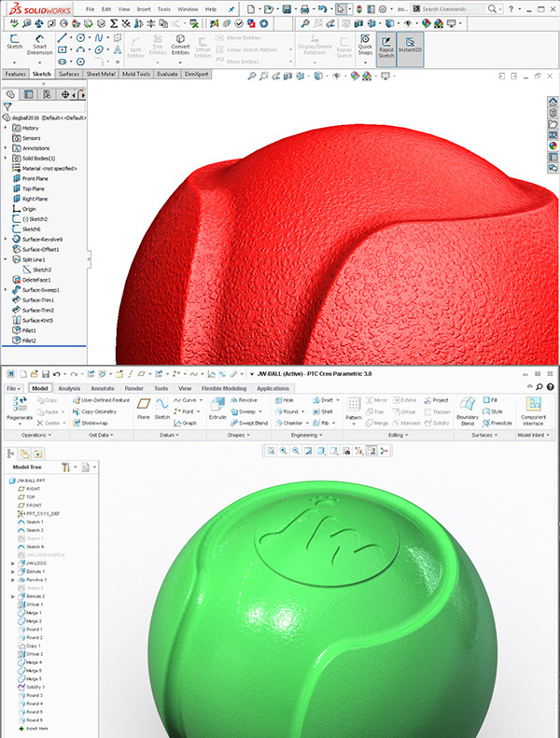This screenshot has height=738, width=560.
Task: Collapse the Split Line1 feature
Action: (x=6, y=259)
